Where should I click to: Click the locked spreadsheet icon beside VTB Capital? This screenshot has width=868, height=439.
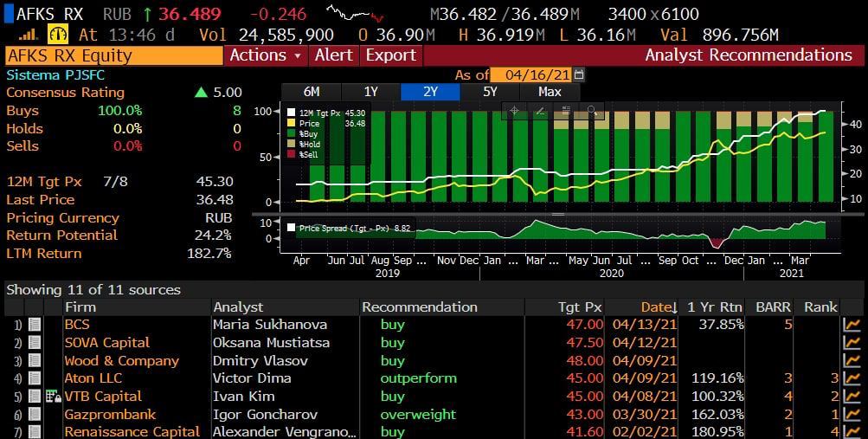coord(53,397)
